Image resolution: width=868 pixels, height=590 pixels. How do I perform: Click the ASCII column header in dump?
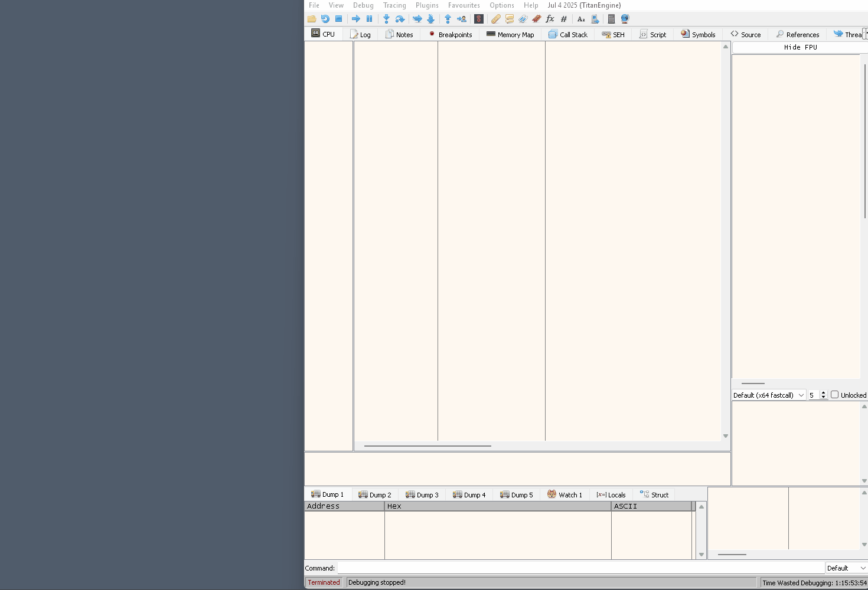click(x=651, y=506)
